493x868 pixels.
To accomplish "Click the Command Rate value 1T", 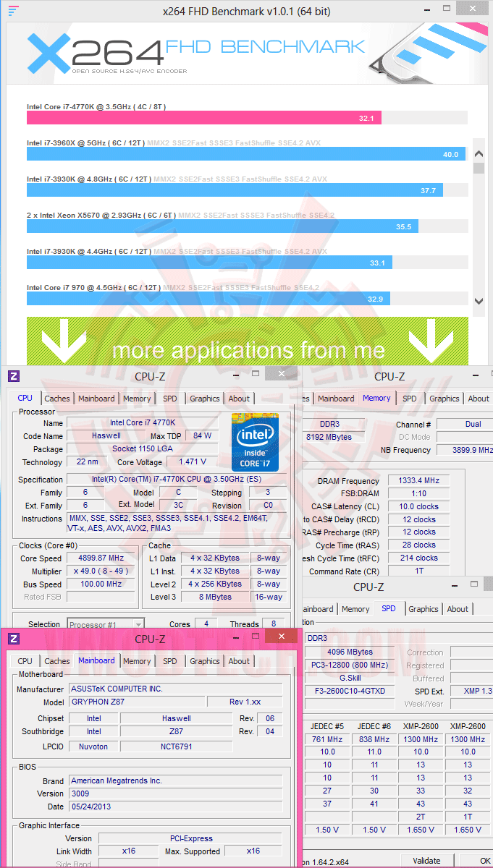I will click(419, 571).
